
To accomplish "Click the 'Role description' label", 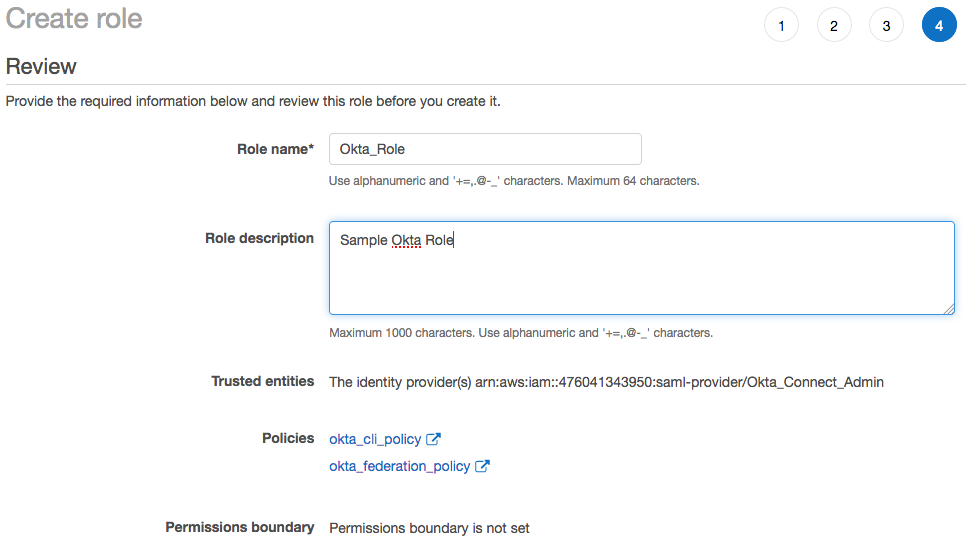I will [259, 238].
